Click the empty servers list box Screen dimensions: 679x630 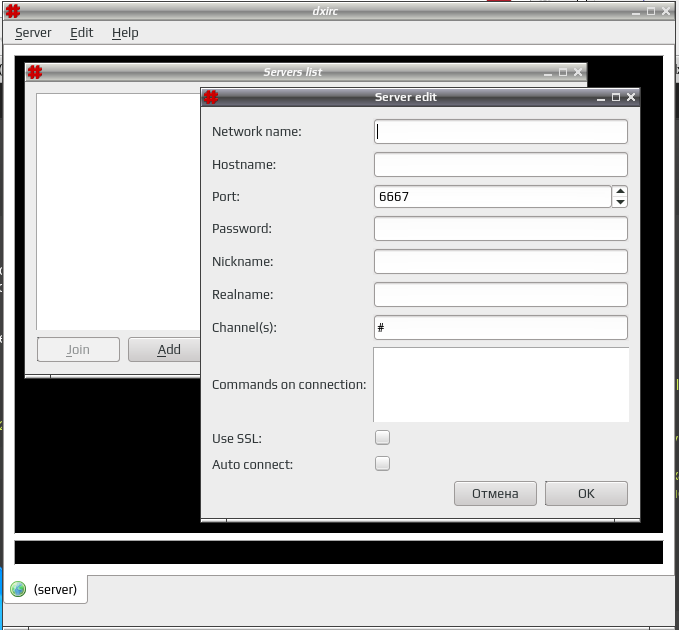pos(118,211)
